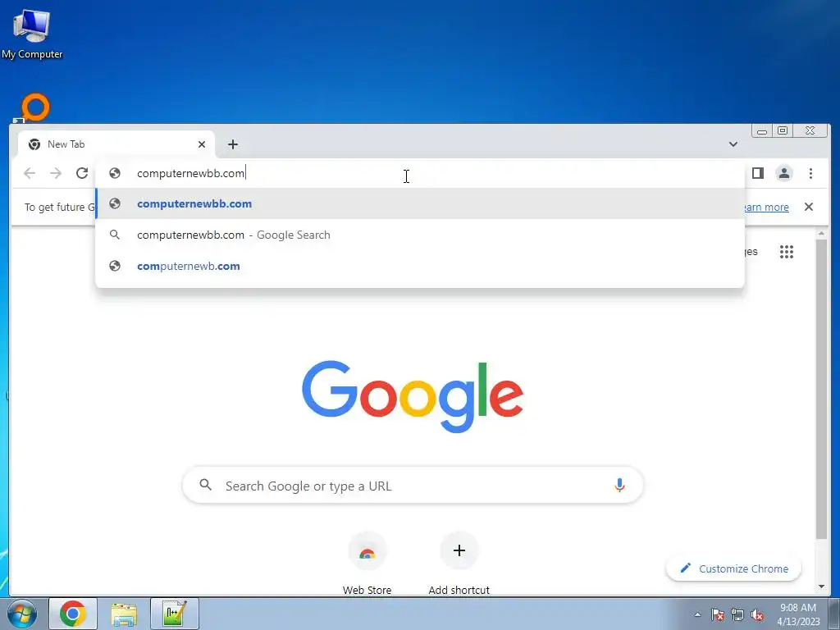The width and height of the screenshot is (840, 630).
Task: Click the Chrome taskbar icon
Action: coord(73,614)
